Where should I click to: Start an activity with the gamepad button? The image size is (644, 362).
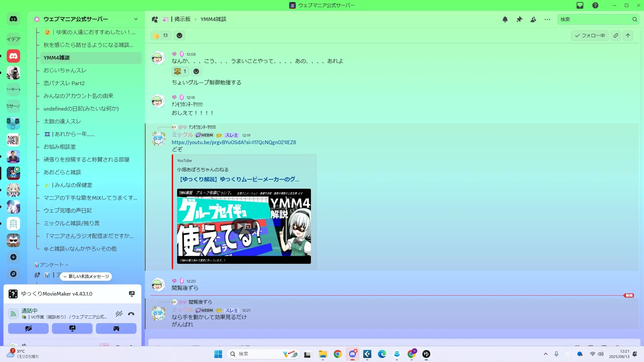(x=116, y=328)
